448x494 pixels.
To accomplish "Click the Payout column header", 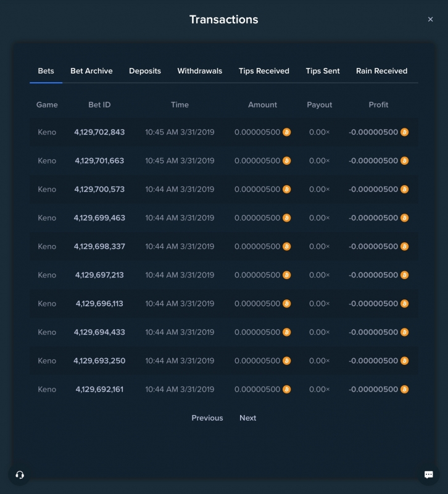I will click(320, 104).
